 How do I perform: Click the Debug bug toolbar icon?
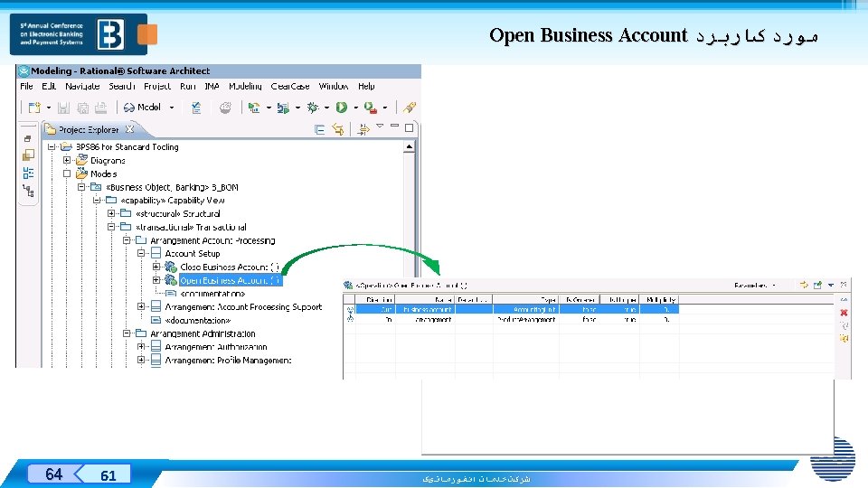coord(313,108)
